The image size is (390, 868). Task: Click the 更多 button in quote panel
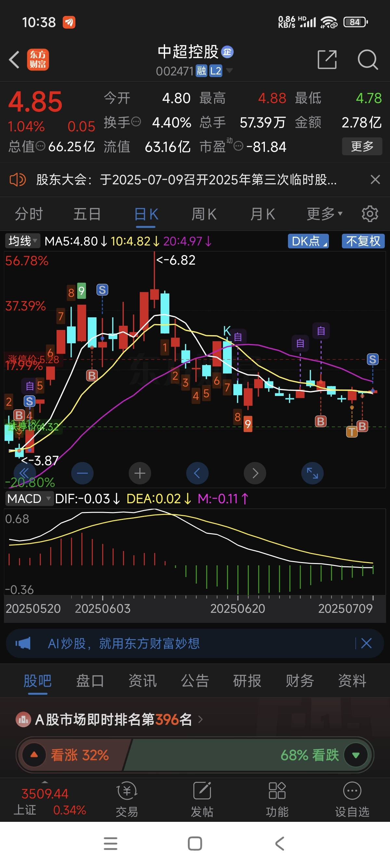coord(362,146)
